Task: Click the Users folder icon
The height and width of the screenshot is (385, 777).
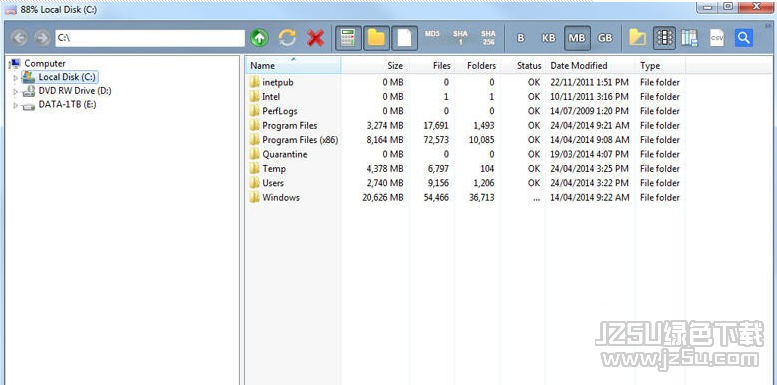Action: [254, 183]
